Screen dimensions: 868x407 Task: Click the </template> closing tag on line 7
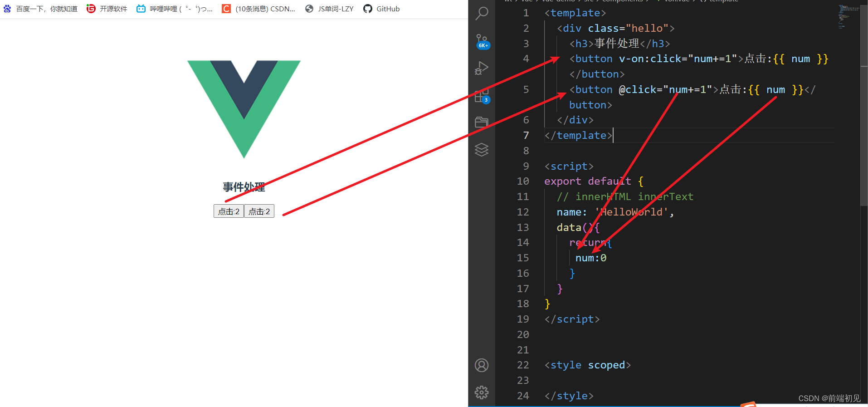coord(578,136)
